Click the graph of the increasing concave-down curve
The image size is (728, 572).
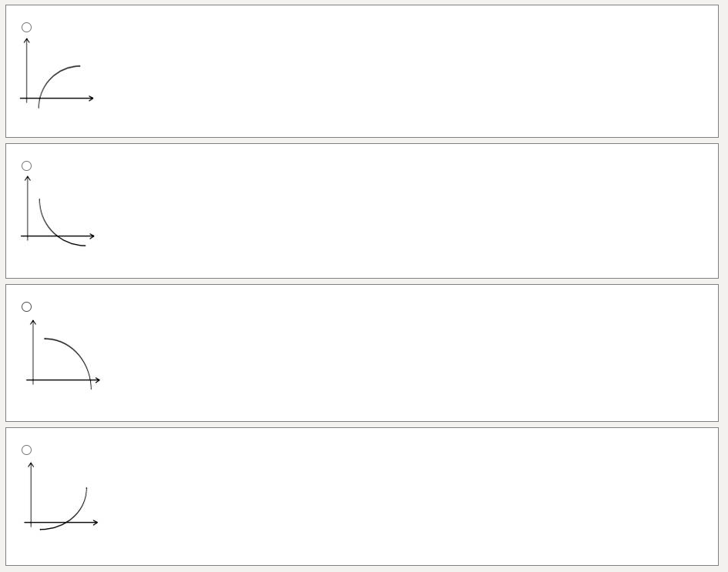point(57,77)
